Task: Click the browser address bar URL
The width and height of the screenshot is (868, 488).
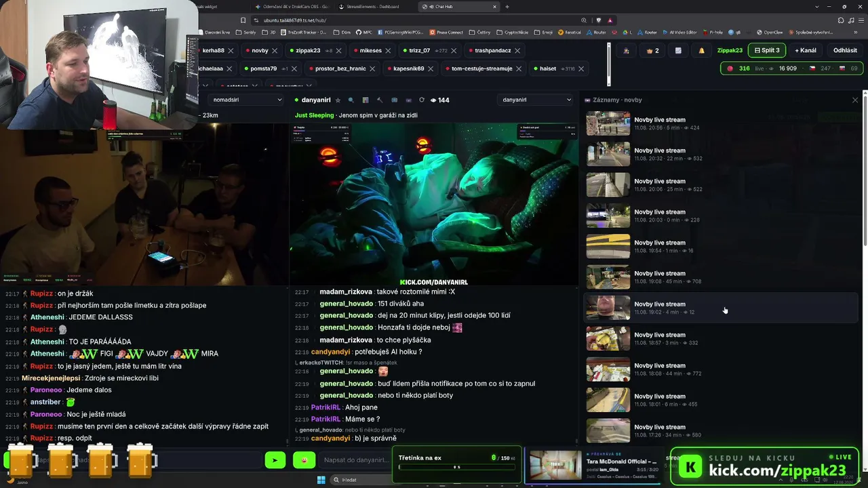Action: (295, 20)
